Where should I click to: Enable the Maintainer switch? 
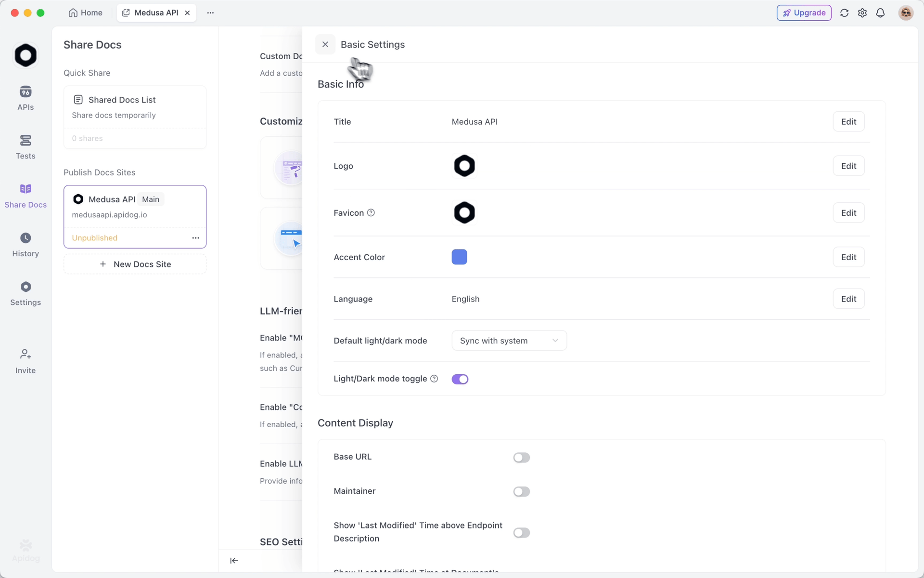tap(521, 492)
